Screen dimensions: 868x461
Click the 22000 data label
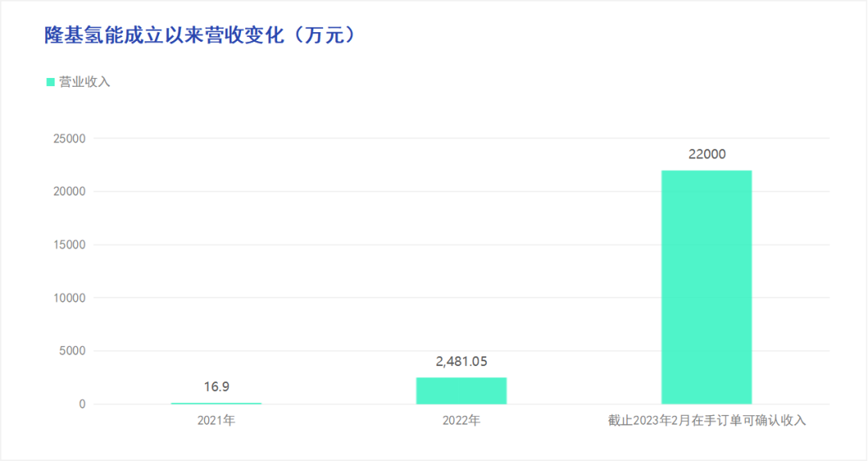coord(706,154)
